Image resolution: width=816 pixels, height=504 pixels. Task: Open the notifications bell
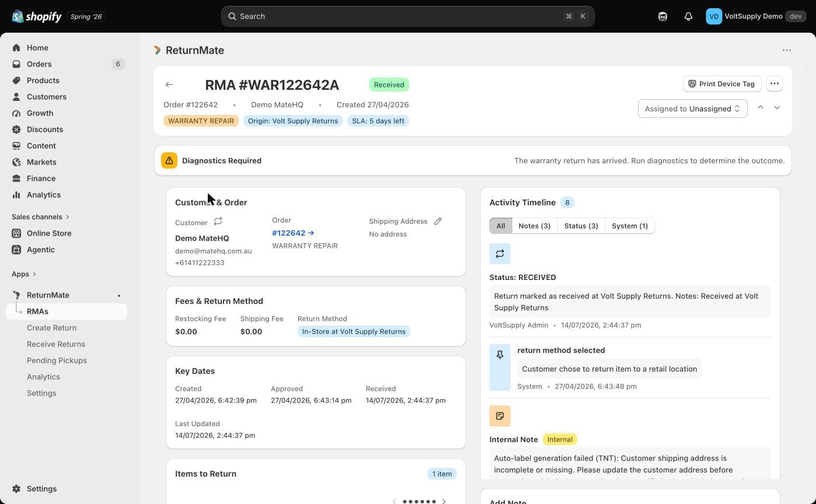tap(688, 16)
